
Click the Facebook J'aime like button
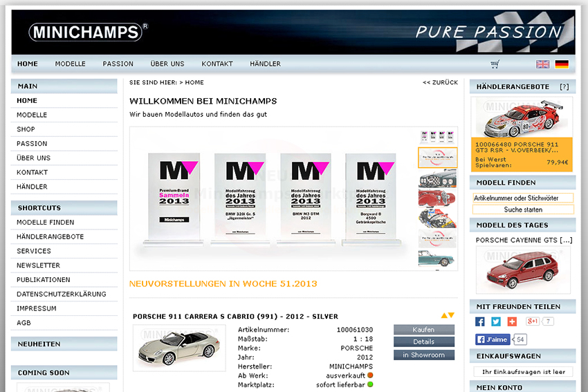coord(493,339)
